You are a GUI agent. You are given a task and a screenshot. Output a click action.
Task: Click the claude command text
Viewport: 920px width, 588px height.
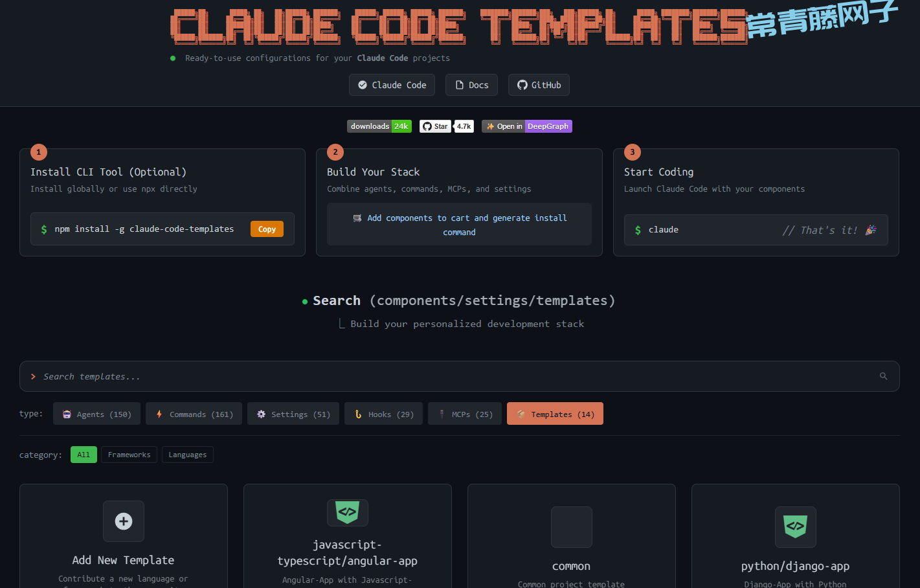pos(664,230)
